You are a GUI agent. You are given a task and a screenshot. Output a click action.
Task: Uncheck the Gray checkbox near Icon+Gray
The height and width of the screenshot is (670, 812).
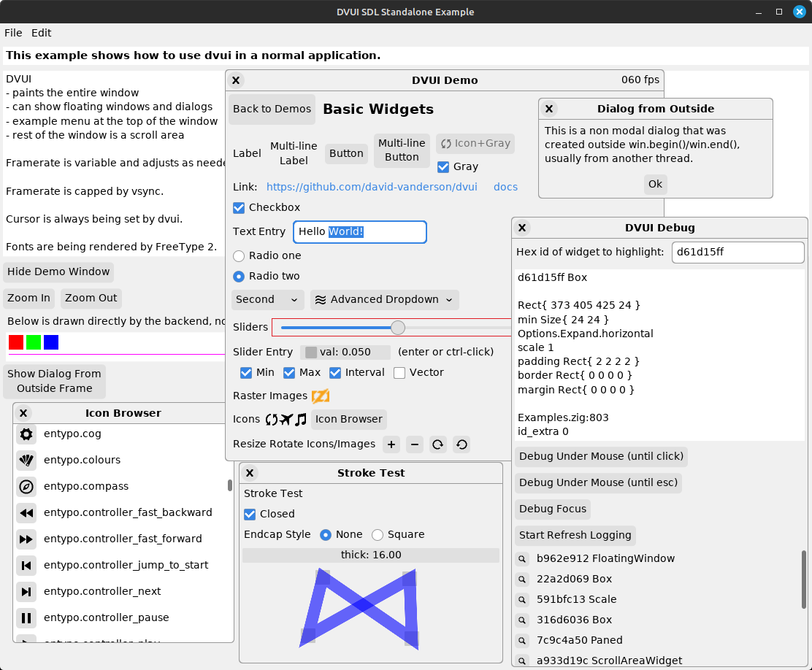pyautogui.click(x=443, y=166)
